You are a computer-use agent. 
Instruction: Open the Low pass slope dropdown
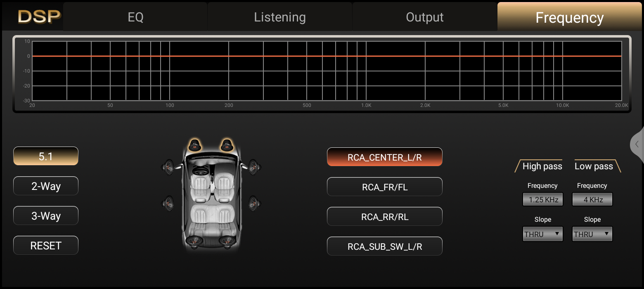[592, 234]
